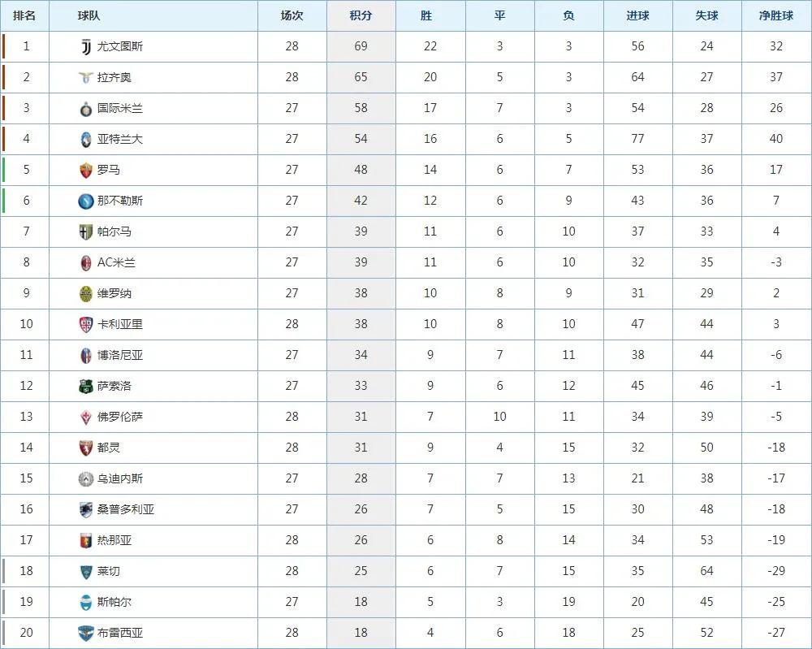Click the Fiorentina logo beside 佛罗伦萨
The image size is (812, 649).
pos(85,417)
